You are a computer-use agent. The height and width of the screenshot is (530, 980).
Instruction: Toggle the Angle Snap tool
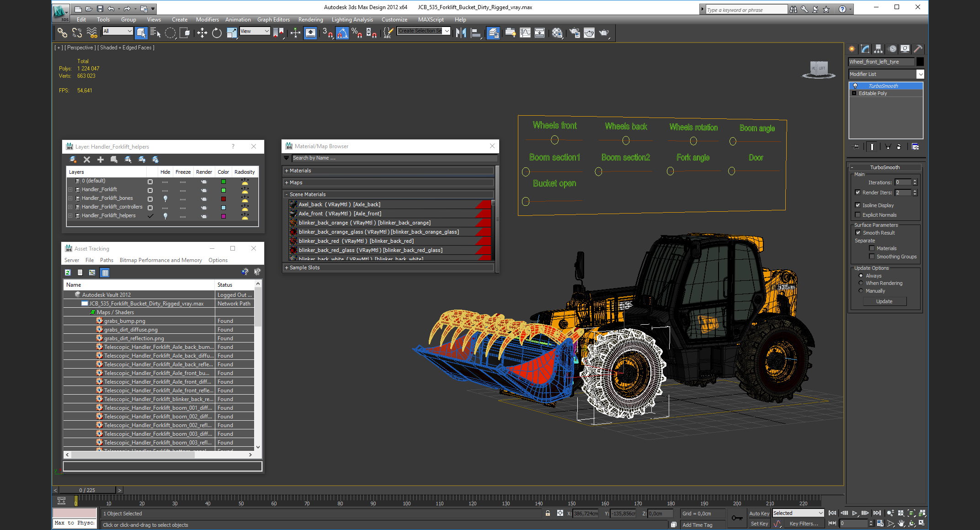point(342,32)
